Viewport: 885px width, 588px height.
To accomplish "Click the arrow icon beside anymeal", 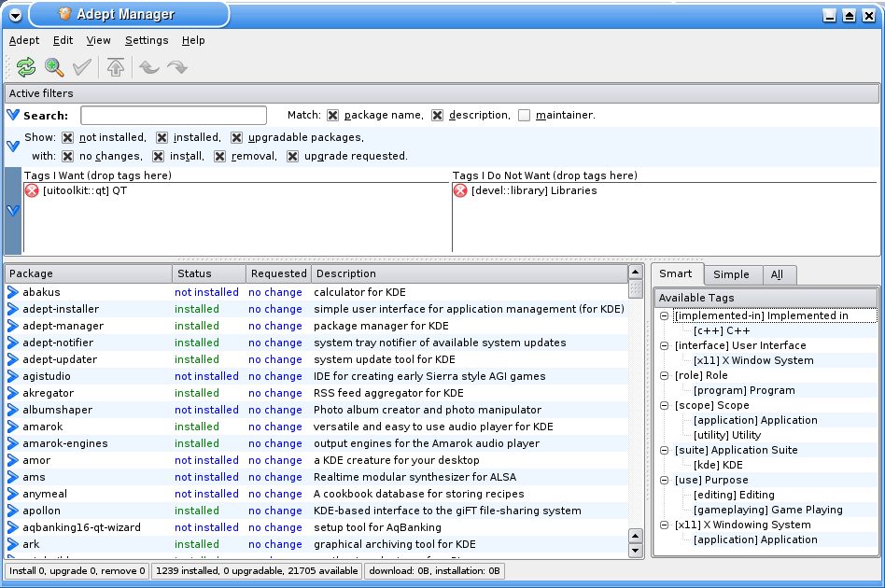I will click(13, 494).
